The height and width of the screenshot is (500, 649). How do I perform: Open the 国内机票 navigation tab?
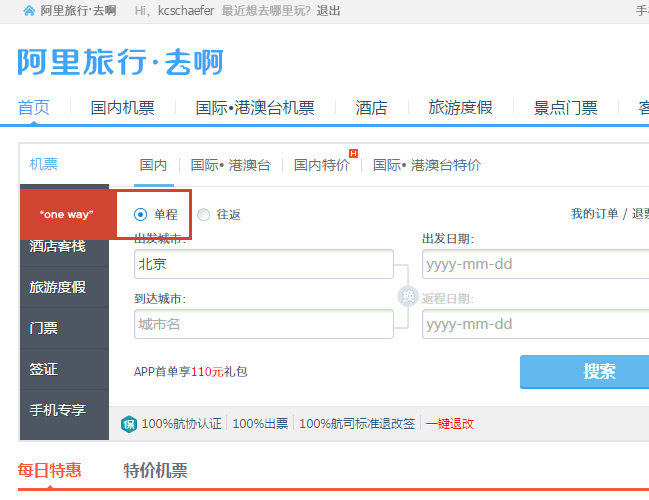click(x=123, y=108)
